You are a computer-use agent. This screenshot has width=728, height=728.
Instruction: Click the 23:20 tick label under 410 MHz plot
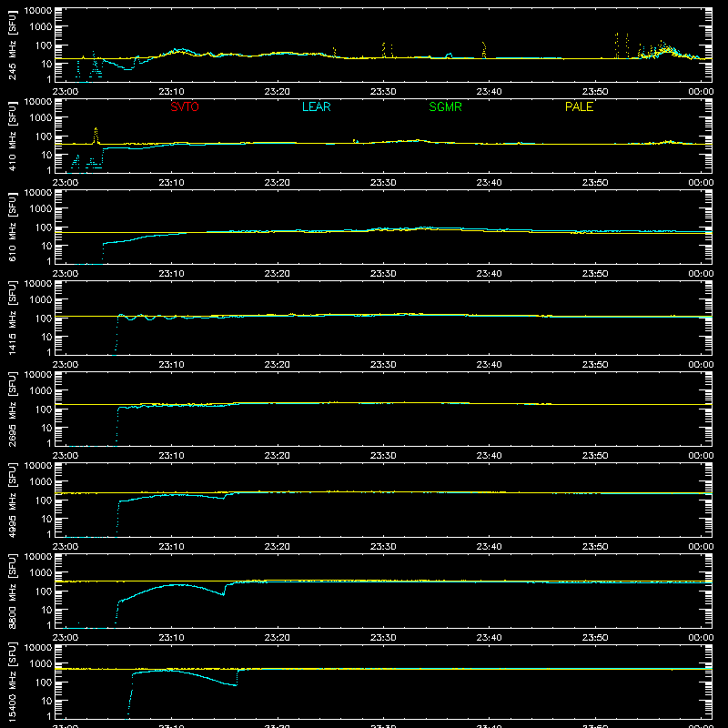278,183
